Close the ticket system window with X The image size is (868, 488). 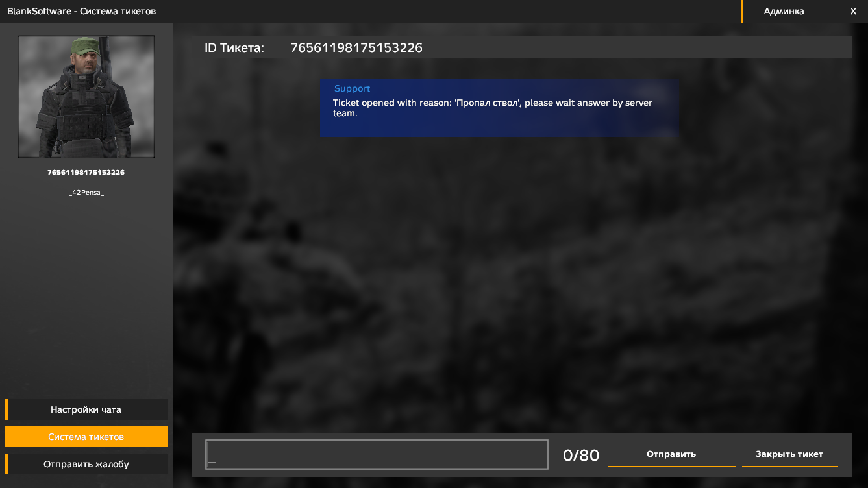853,11
